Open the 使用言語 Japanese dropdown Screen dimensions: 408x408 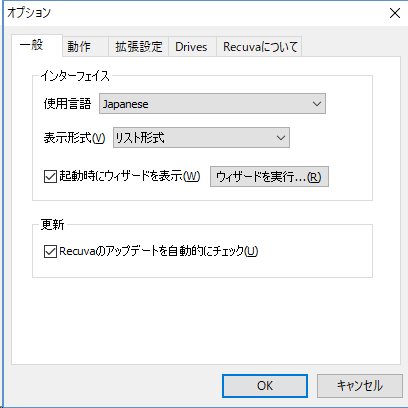(212, 104)
